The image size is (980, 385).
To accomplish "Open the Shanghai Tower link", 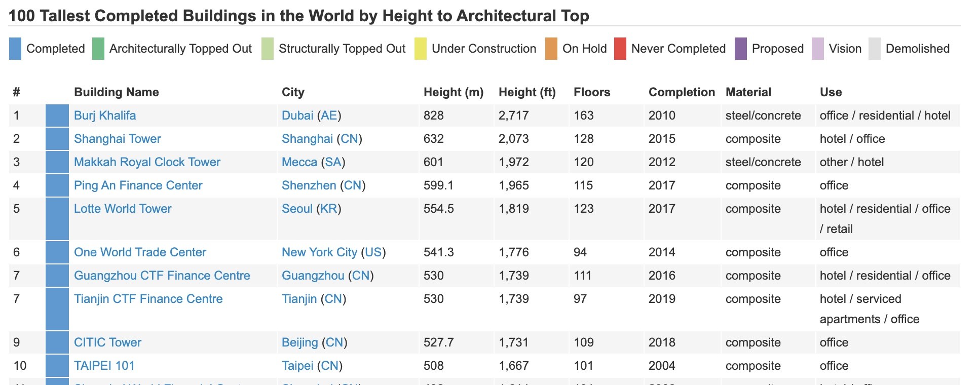I will pyautogui.click(x=118, y=139).
